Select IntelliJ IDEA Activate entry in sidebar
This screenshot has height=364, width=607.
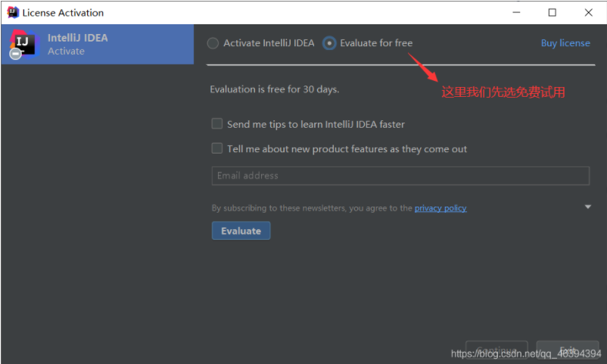[x=98, y=44]
